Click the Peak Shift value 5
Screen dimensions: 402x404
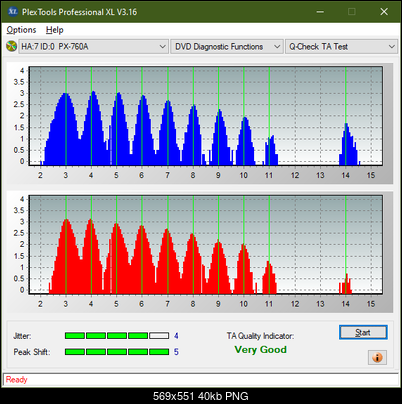tap(176, 352)
